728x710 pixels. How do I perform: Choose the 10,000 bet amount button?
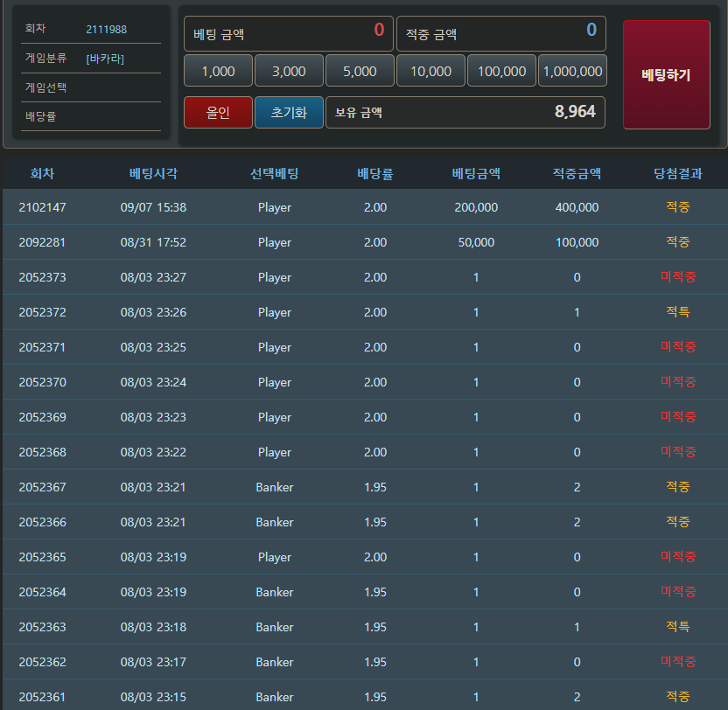(430, 71)
